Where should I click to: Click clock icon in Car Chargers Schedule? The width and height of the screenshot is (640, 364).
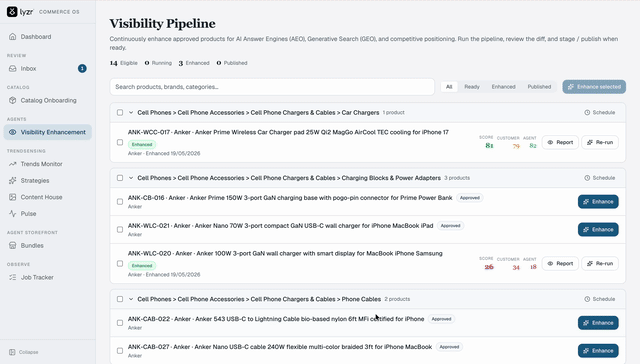pos(587,113)
